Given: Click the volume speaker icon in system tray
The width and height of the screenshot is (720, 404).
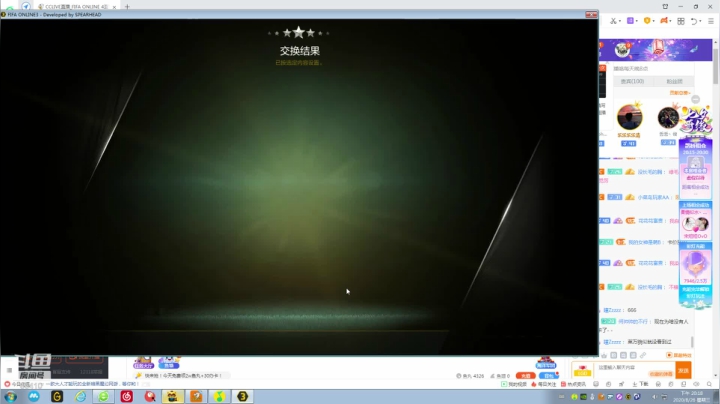Looking at the screenshot, I should 654,397.
